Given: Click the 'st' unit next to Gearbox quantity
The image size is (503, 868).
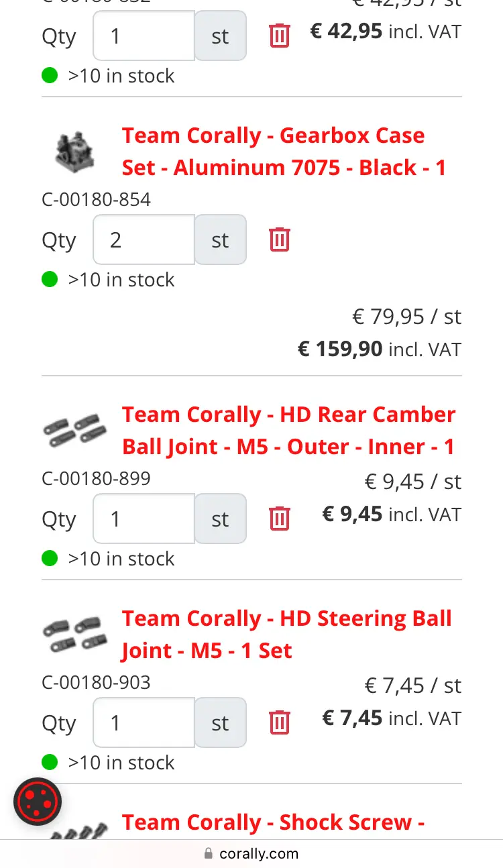Looking at the screenshot, I should pos(220,239).
